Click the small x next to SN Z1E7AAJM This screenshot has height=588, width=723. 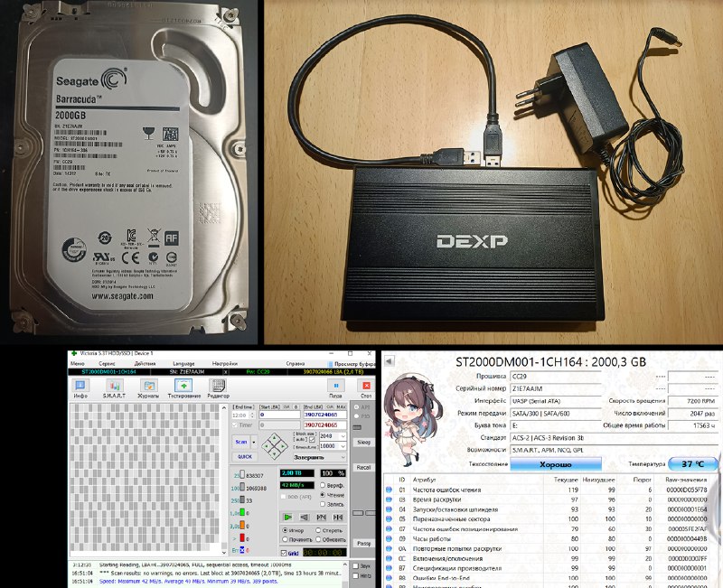225,371
